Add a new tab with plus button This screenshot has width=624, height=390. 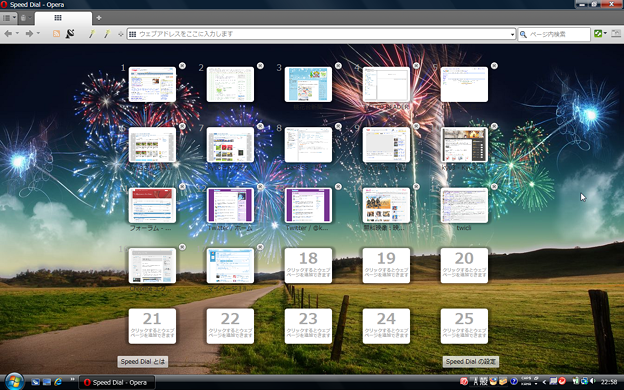[x=99, y=18]
